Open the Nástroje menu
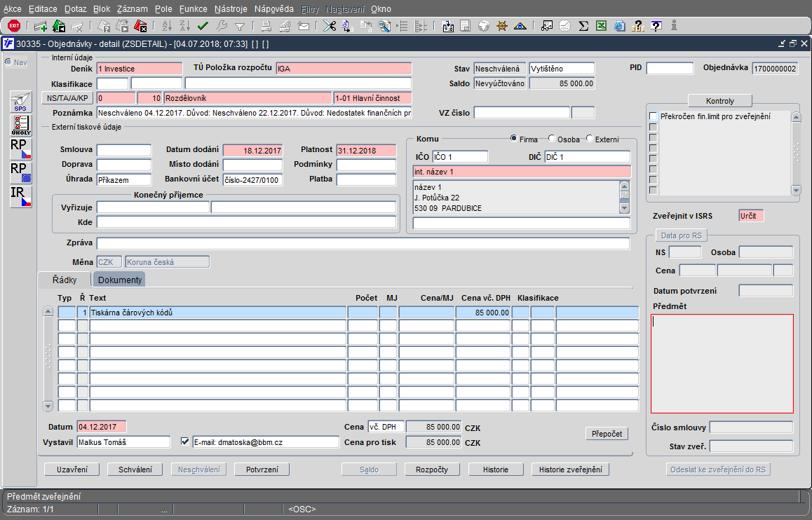This screenshot has width=812, height=520. click(231, 9)
